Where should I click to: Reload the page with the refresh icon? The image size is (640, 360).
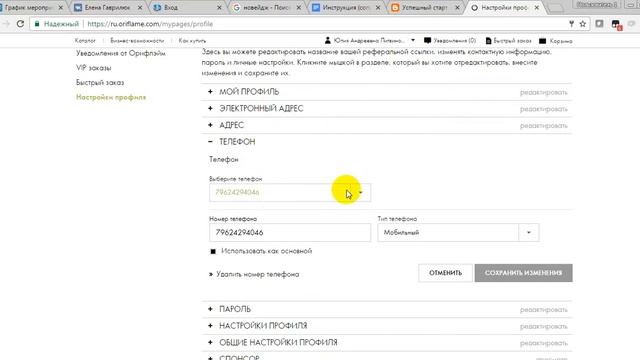(20, 24)
